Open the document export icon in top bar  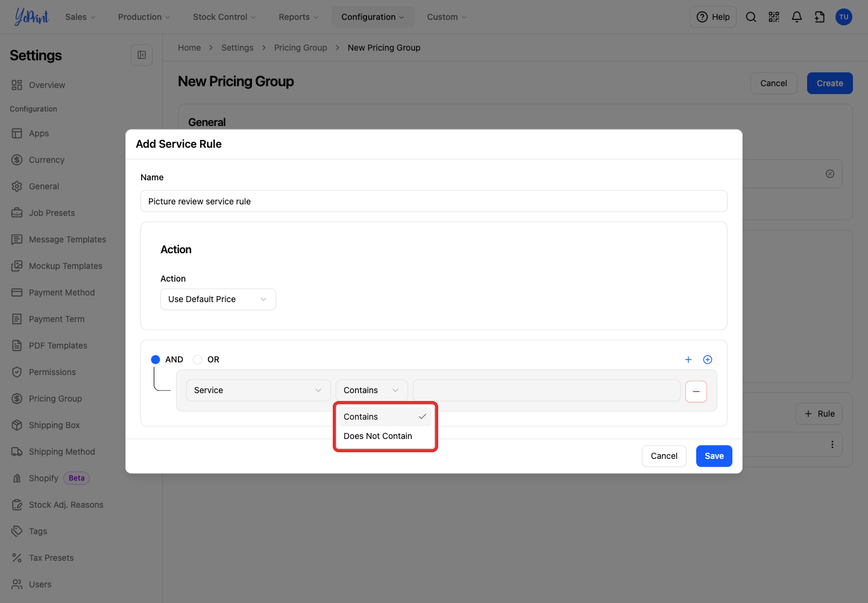click(x=820, y=17)
